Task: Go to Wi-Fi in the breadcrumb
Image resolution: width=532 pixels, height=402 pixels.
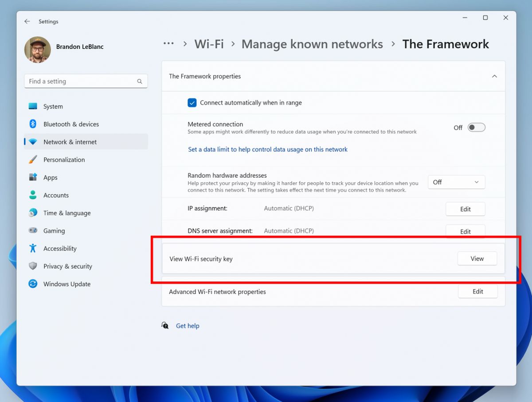Action: click(x=209, y=44)
